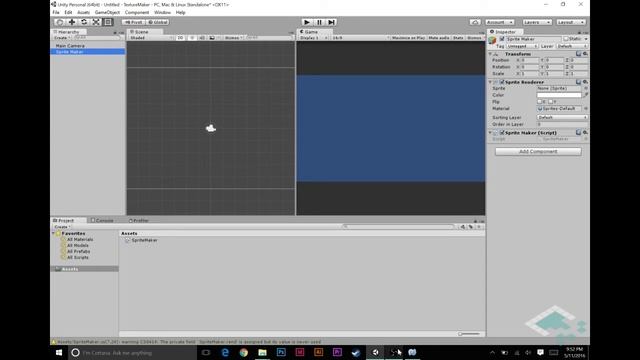Screen dimensions: 640x360
Task: Open the Account dropdown
Action: point(499,22)
